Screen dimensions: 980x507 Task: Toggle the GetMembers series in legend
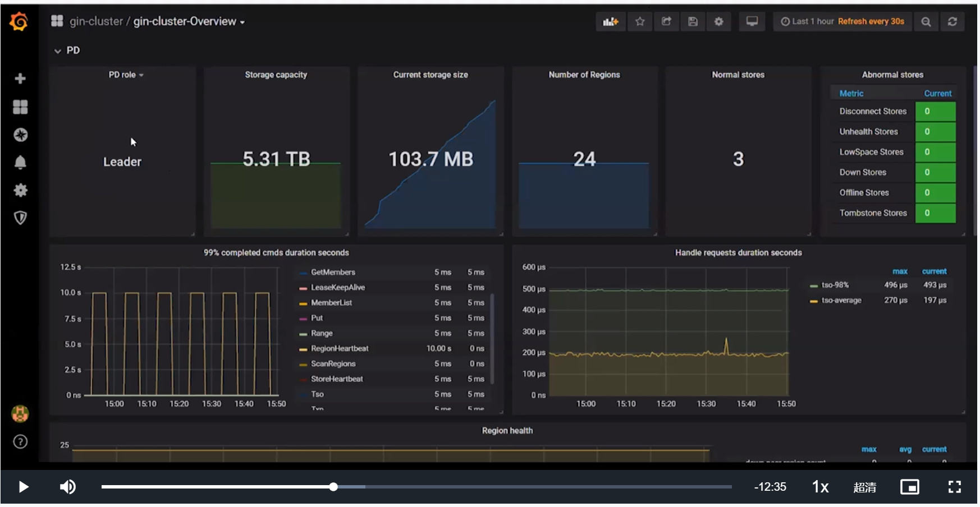(x=333, y=272)
